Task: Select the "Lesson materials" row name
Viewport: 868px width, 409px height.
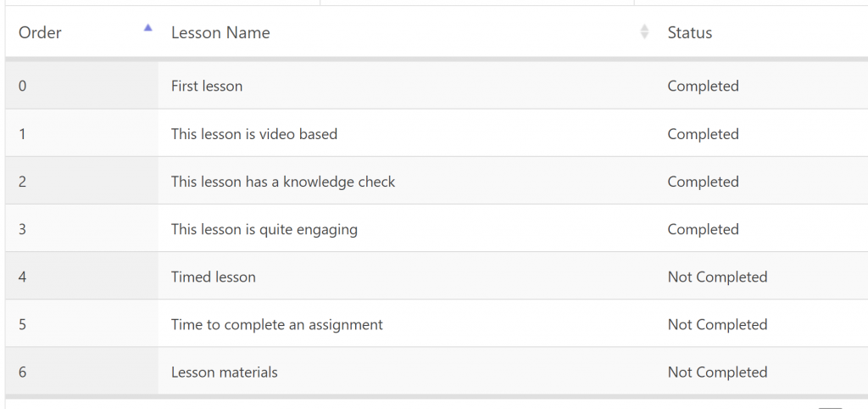Action: [225, 372]
